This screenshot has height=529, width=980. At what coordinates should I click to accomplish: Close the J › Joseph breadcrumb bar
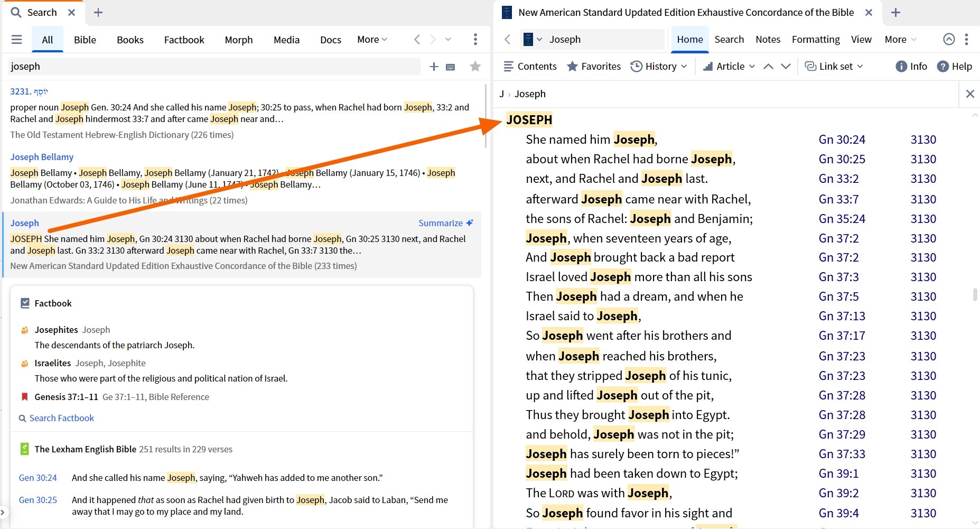(x=970, y=94)
